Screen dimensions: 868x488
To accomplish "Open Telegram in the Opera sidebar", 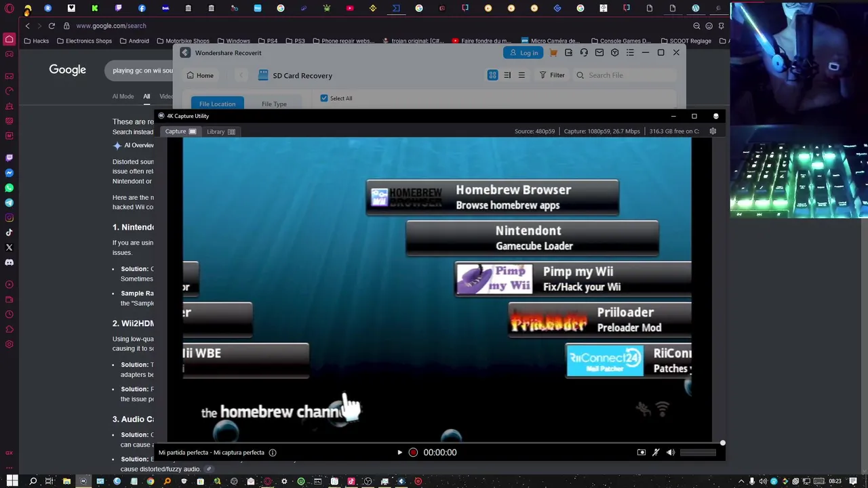I will click(9, 203).
